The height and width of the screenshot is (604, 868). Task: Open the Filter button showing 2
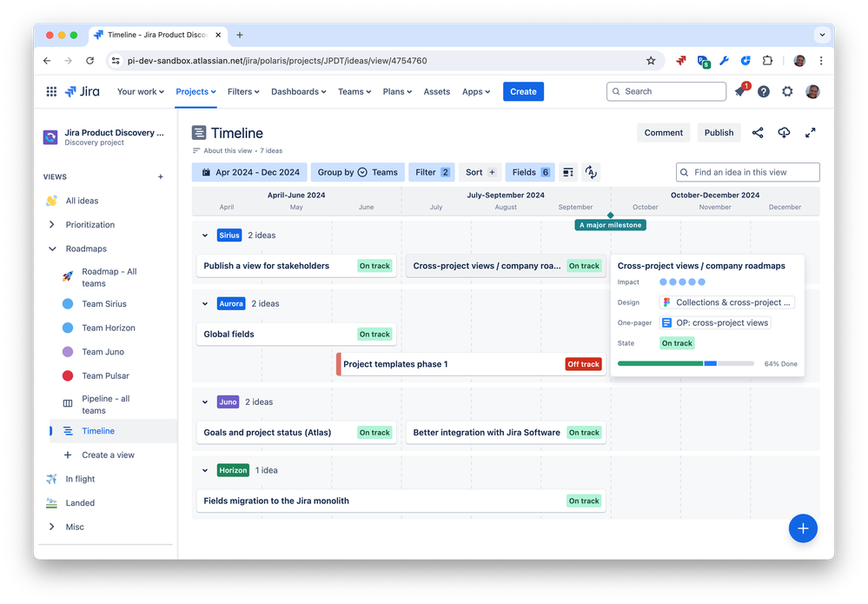(432, 172)
